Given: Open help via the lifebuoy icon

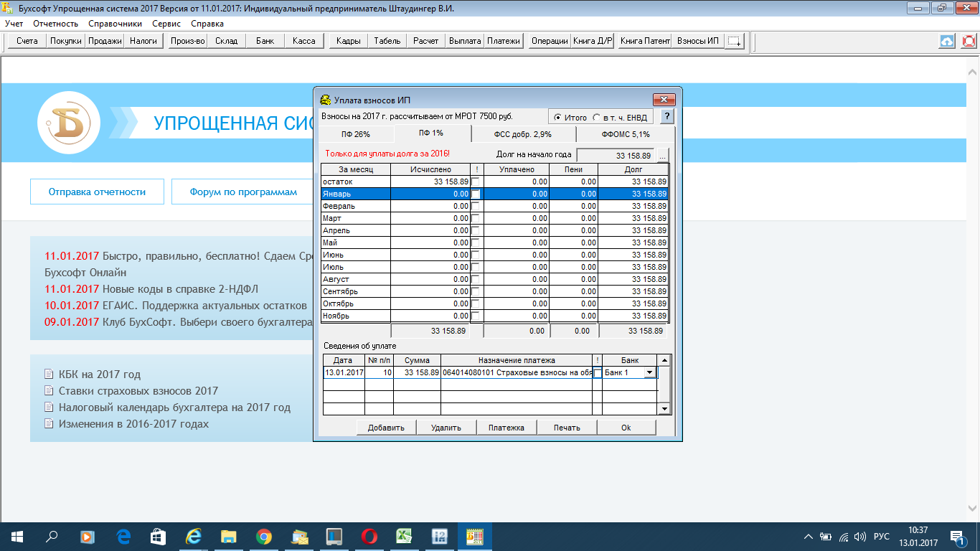Looking at the screenshot, I should click(969, 41).
